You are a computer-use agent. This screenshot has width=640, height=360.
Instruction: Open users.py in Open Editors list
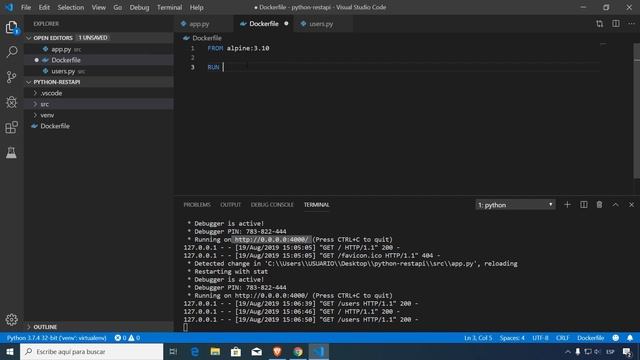click(99, 71)
